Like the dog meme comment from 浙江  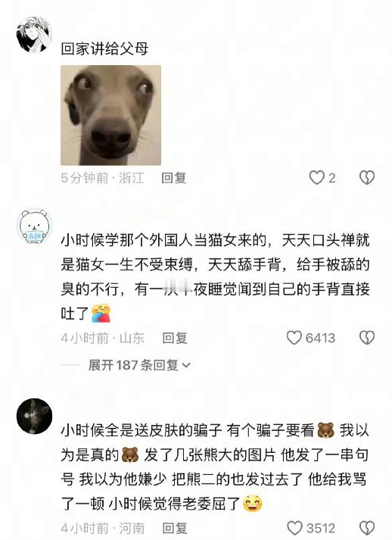pyautogui.click(x=316, y=178)
